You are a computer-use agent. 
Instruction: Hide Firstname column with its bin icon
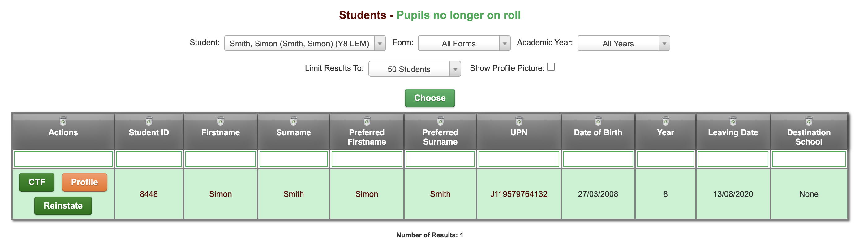(x=220, y=121)
